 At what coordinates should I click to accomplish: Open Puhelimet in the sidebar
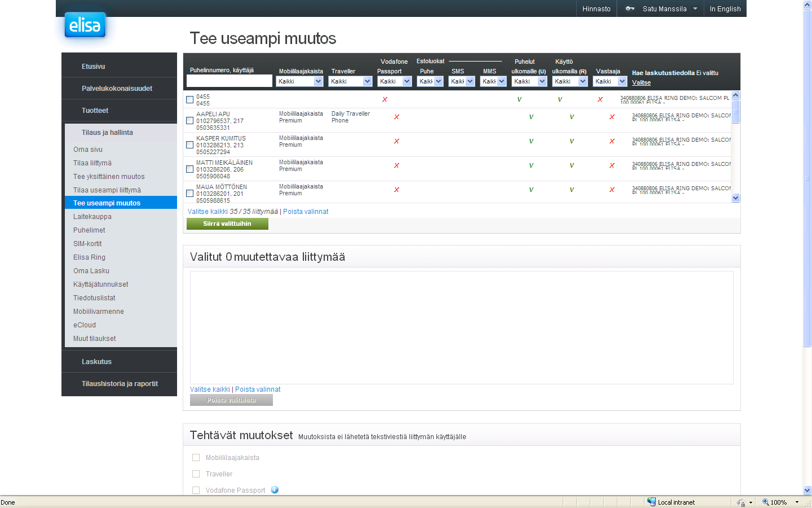click(x=89, y=230)
